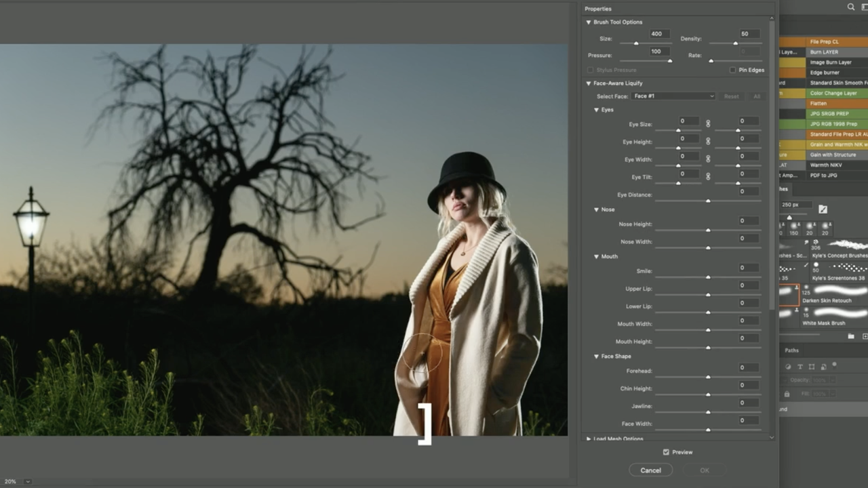This screenshot has width=868, height=488.
Task: Adjust the brush Size slider
Action: pos(635,43)
